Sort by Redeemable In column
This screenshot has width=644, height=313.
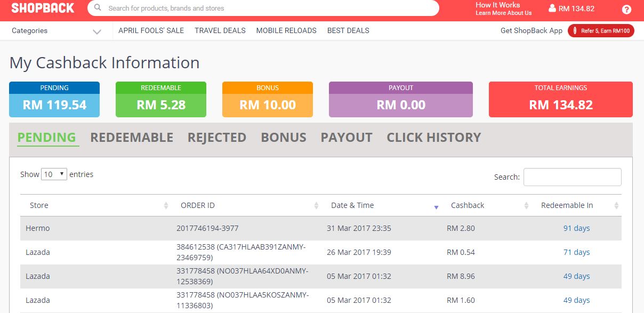(576, 205)
